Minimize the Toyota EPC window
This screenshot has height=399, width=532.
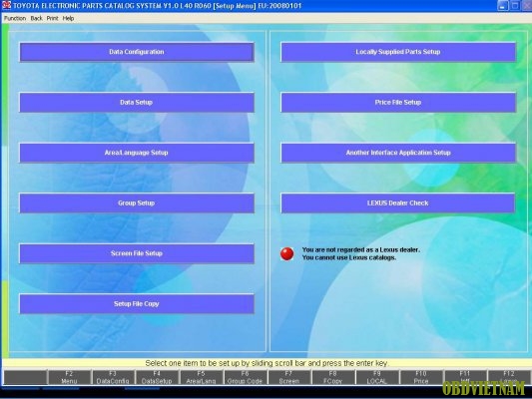503,5
